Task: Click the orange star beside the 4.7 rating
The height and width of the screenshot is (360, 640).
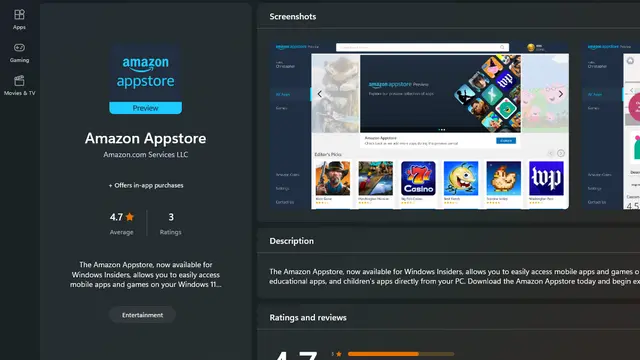Action: [130, 217]
